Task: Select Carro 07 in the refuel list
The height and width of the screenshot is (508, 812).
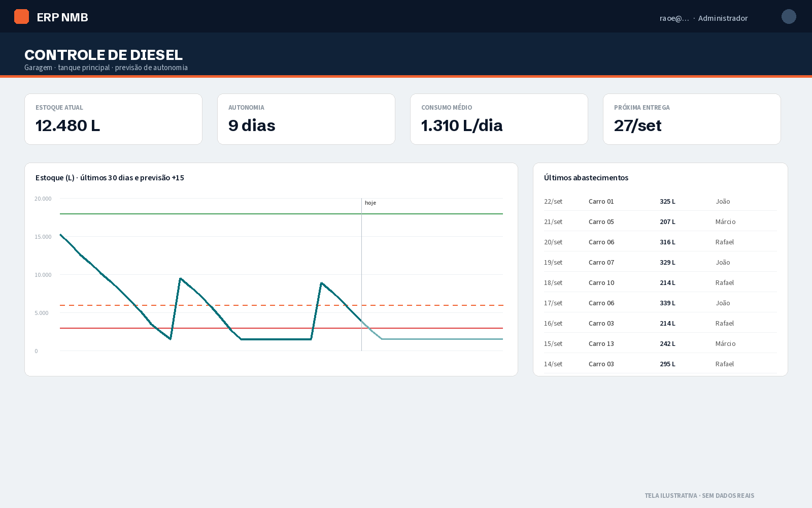Action: tap(601, 263)
